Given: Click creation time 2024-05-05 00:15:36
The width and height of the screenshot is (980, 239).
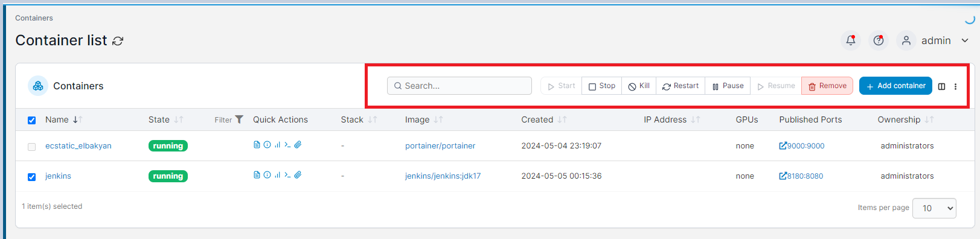Looking at the screenshot, I should pos(562,176).
